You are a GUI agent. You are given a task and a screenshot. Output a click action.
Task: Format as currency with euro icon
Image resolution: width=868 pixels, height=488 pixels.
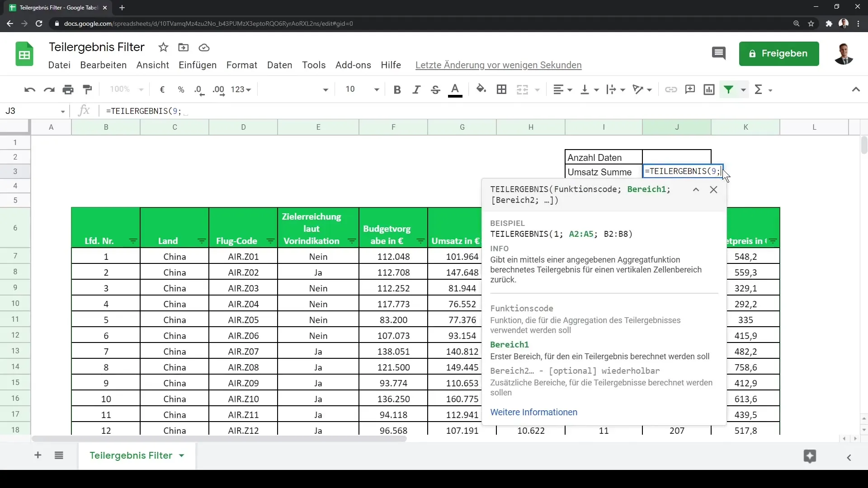click(162, 89)
